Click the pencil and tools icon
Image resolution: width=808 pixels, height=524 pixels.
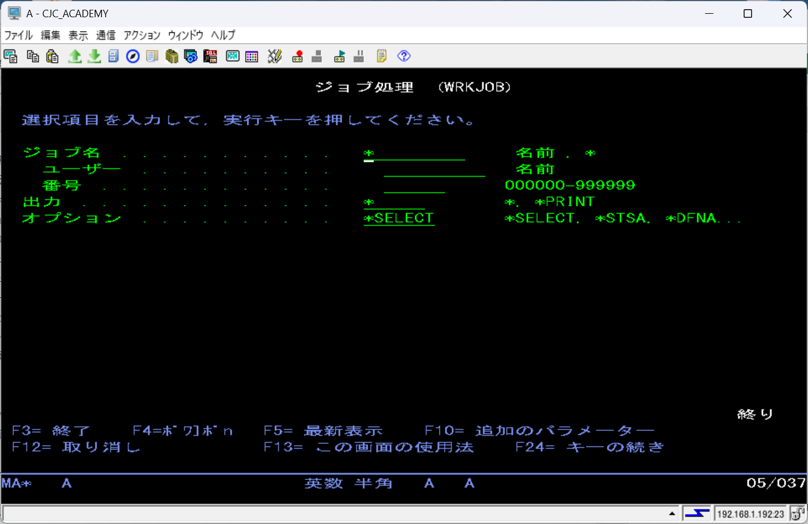click(275, 56)
